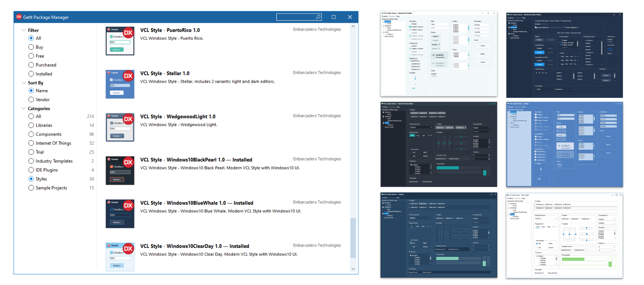Choose the Sample Projects category
644x285 pixels.
[31, 188]
